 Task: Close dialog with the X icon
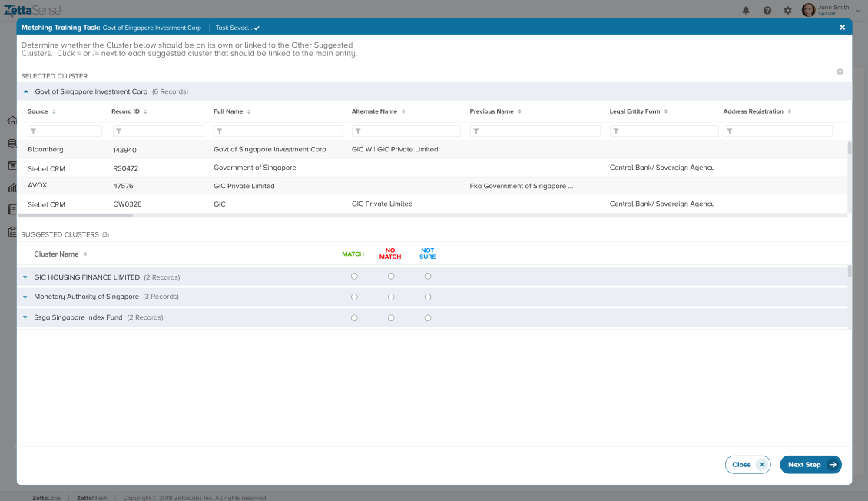point(842,28)
